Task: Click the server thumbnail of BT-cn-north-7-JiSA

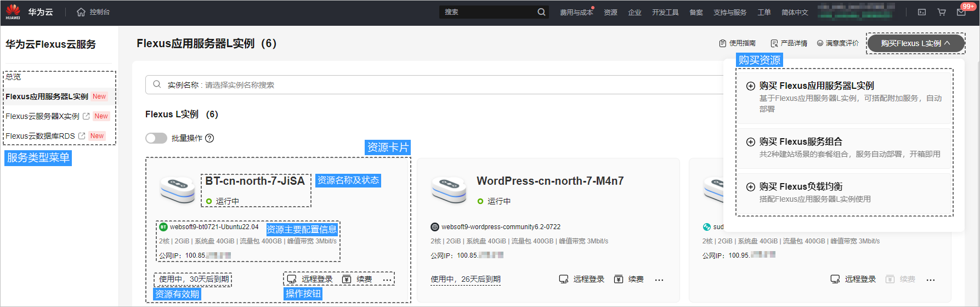Action: coord(177,189)
